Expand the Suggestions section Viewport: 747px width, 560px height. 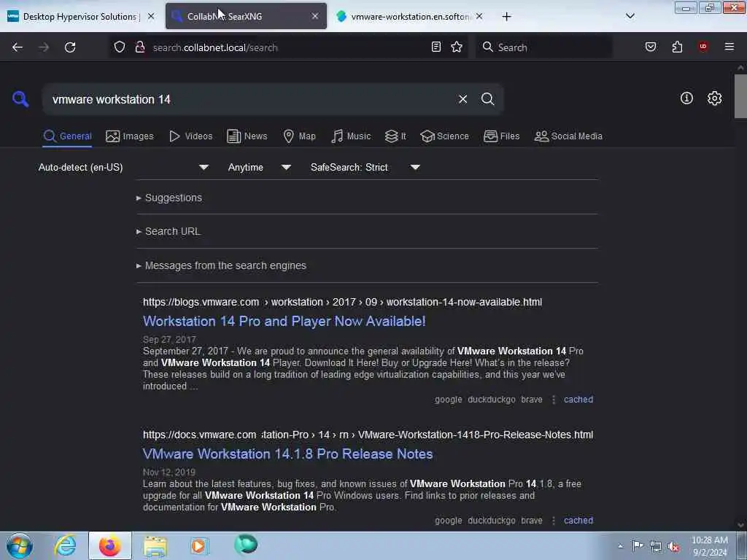coord(174,198)
